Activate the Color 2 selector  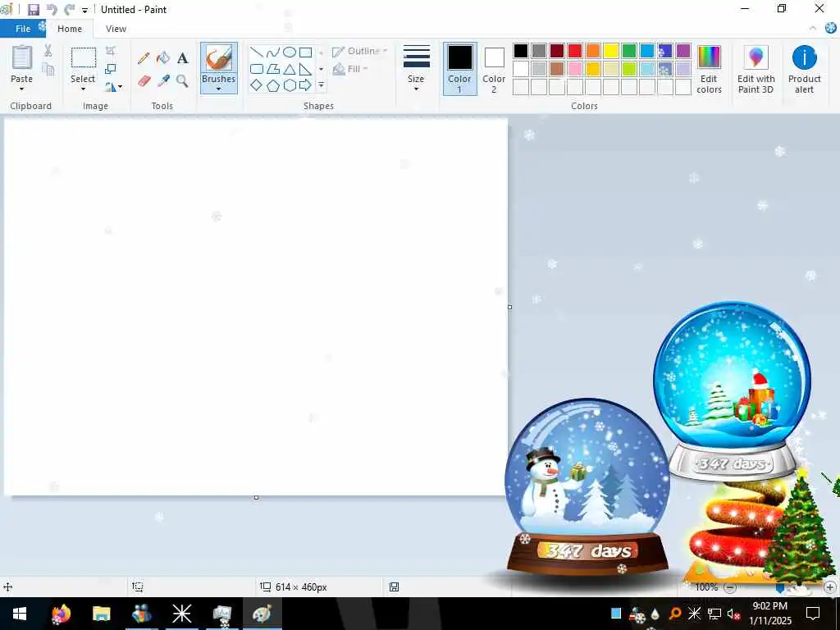494,69
